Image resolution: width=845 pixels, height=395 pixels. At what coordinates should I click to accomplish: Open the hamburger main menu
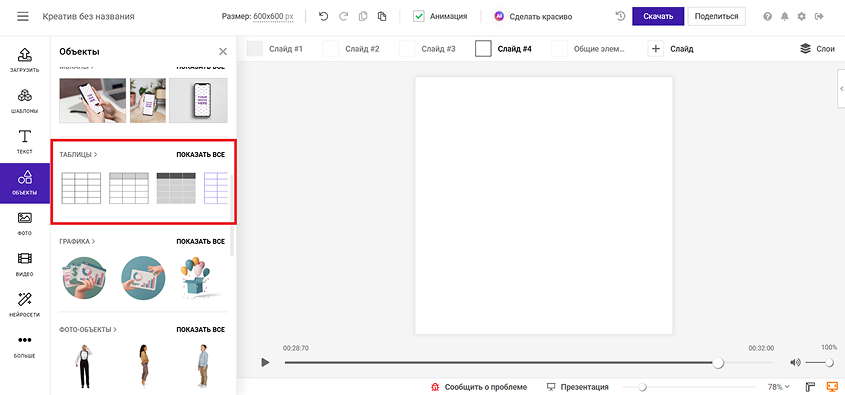[x=23, y=16]
